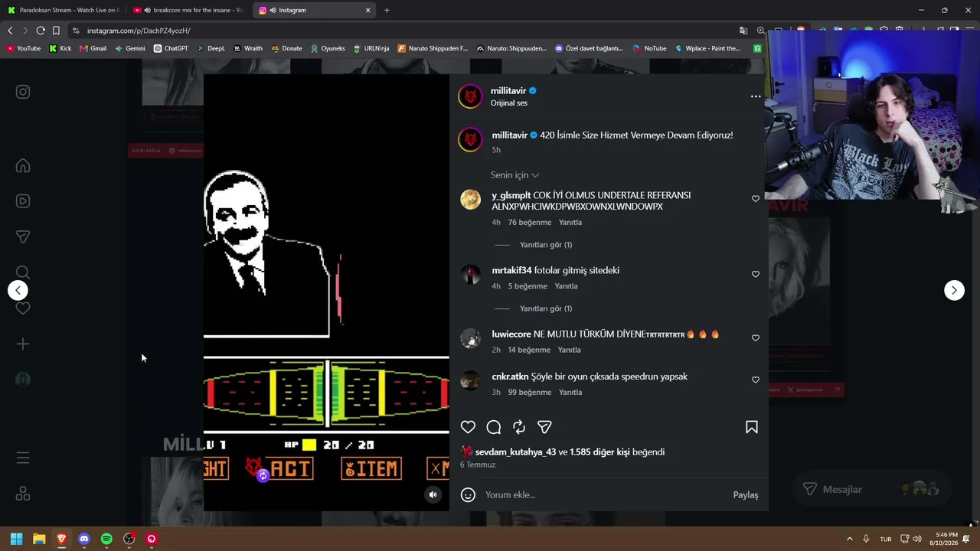This screenshot has height=551, width=980.
Task: Open the Windows Start menu
Action: pyautogui.click(x=16, y=539)
